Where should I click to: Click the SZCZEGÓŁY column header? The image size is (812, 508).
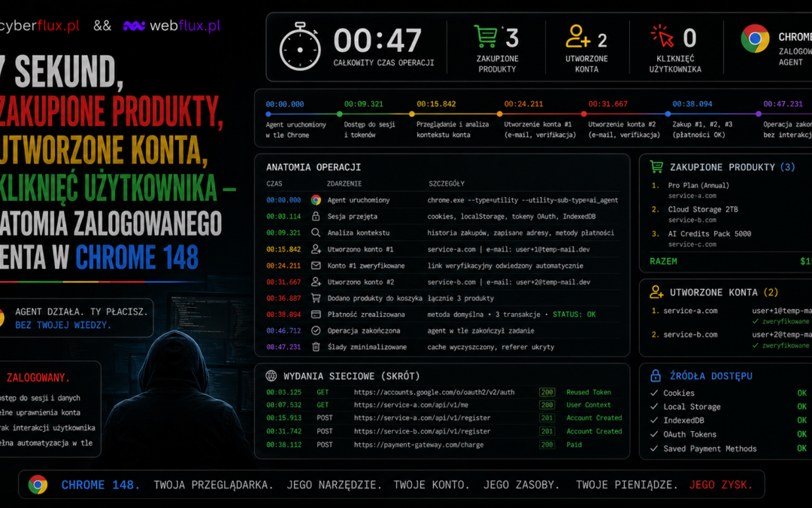coord(447,184)
